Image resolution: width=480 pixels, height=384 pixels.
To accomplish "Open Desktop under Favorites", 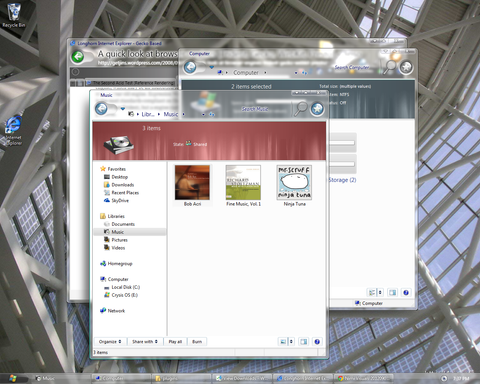I will click(119, 177).
